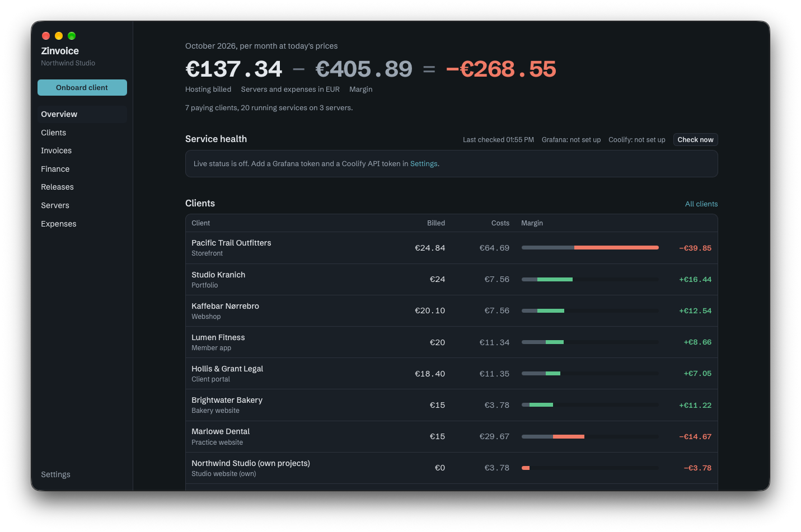Open Settings at the sidebar bottom

(55, 474)
